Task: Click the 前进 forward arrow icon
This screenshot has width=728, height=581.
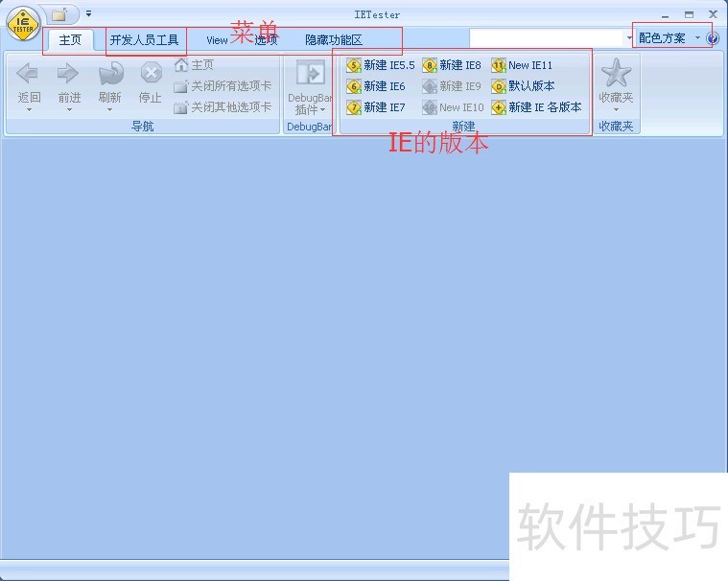Action: 68,73
